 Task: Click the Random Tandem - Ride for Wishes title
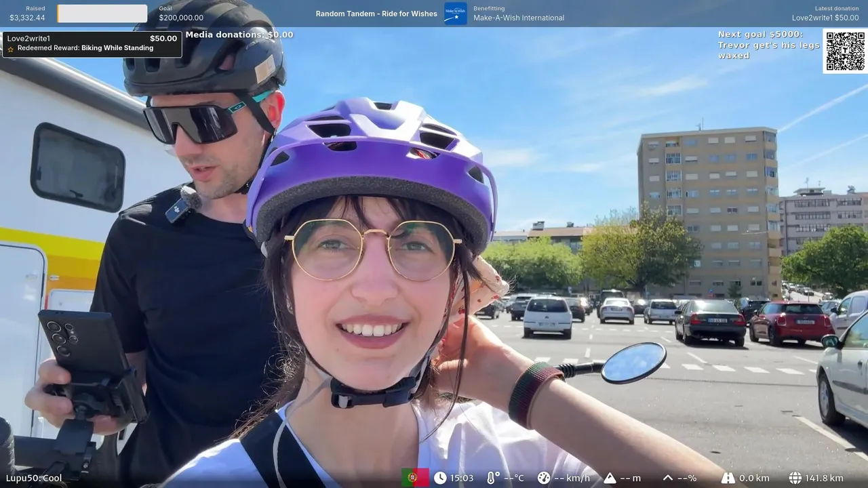tap(376, 14)
